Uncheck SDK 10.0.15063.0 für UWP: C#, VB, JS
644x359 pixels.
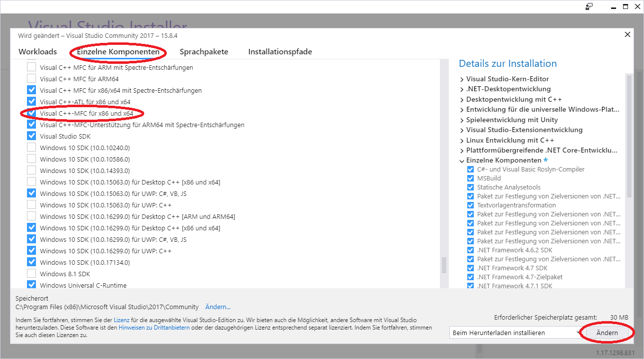coord(31,193)
